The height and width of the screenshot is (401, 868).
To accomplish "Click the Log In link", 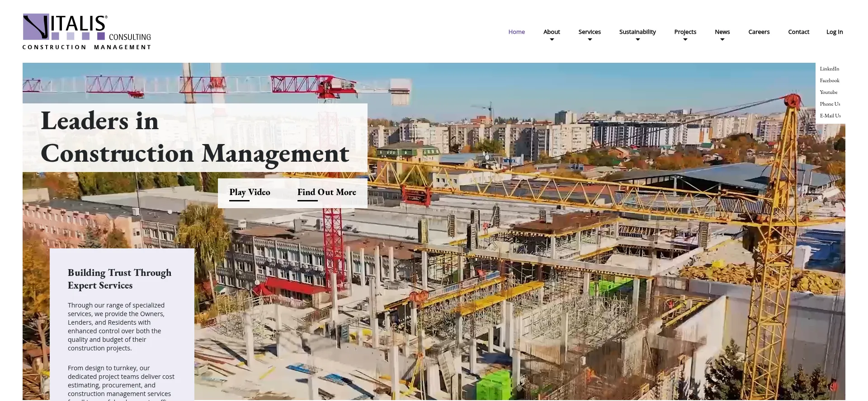I will [x=835, y=32].
